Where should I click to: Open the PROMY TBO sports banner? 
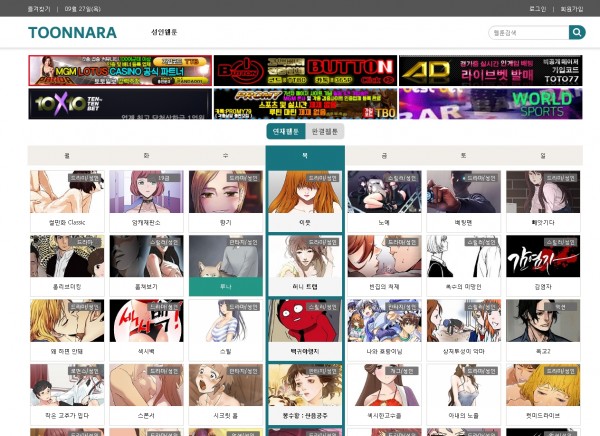tap(305, 104)
